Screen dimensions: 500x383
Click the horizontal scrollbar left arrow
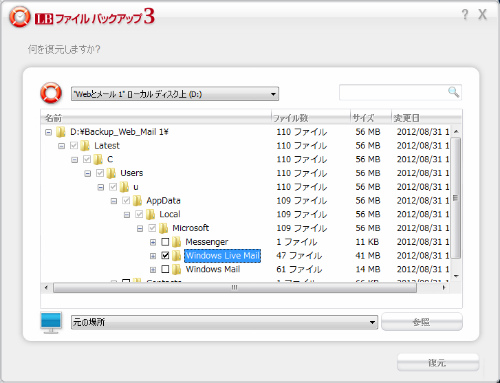(x=46, y=287)
